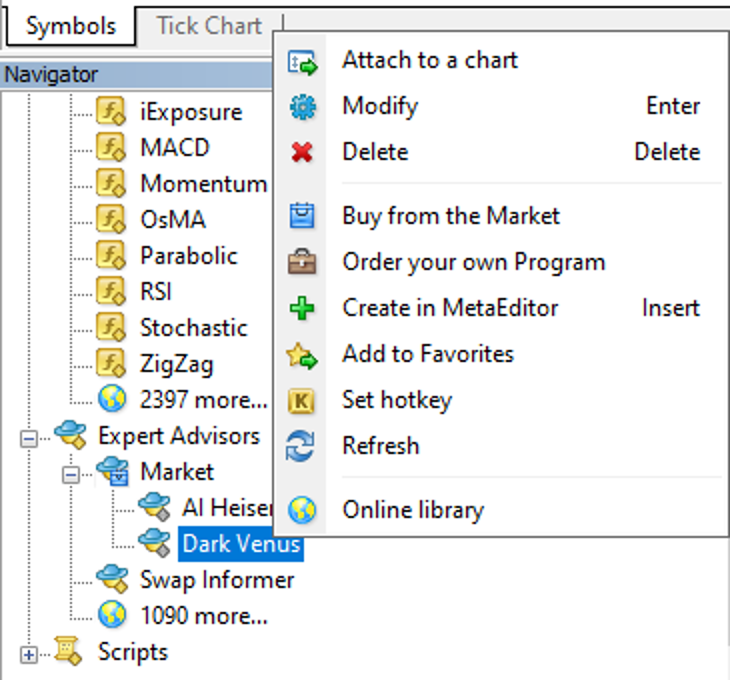Click the green arrow Attach to chart icon
Image resolution: width=730 pixels, height=680 pixels.
tap(302, 62)
